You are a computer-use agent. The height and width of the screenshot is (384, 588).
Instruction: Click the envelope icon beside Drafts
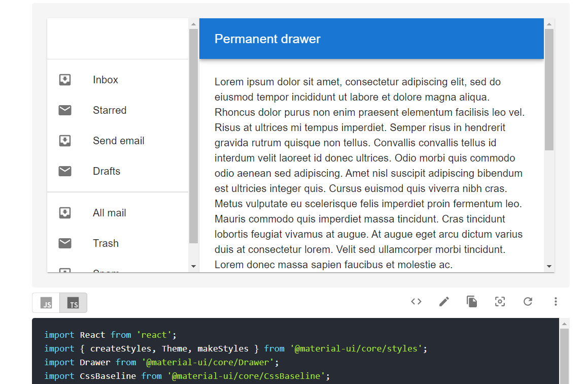65,171
